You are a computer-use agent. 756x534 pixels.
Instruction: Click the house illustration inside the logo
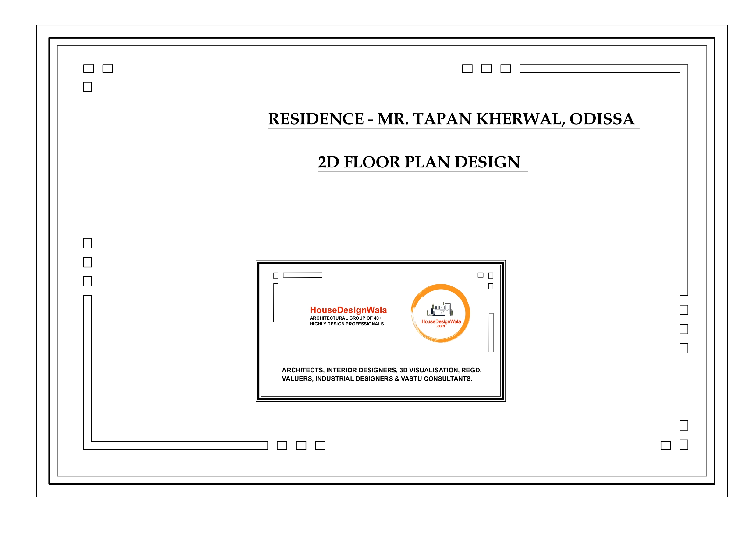pyautogui.click(x=440, y=310)
